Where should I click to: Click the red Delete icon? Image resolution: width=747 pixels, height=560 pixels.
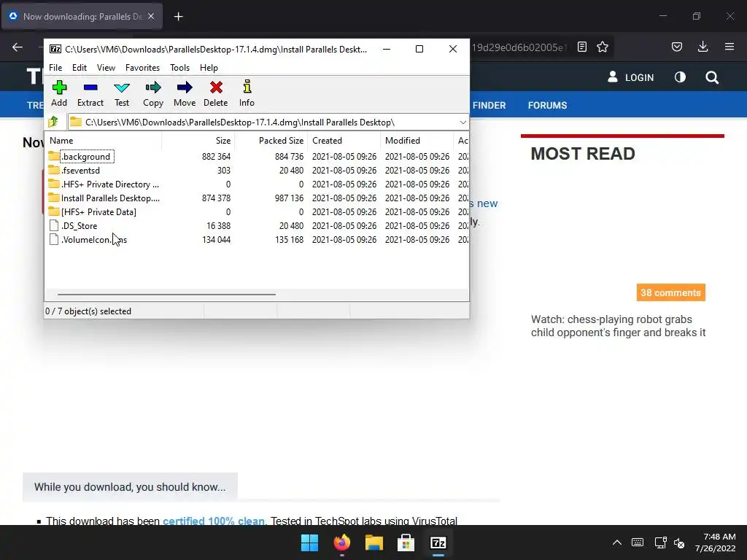[216, 93]
